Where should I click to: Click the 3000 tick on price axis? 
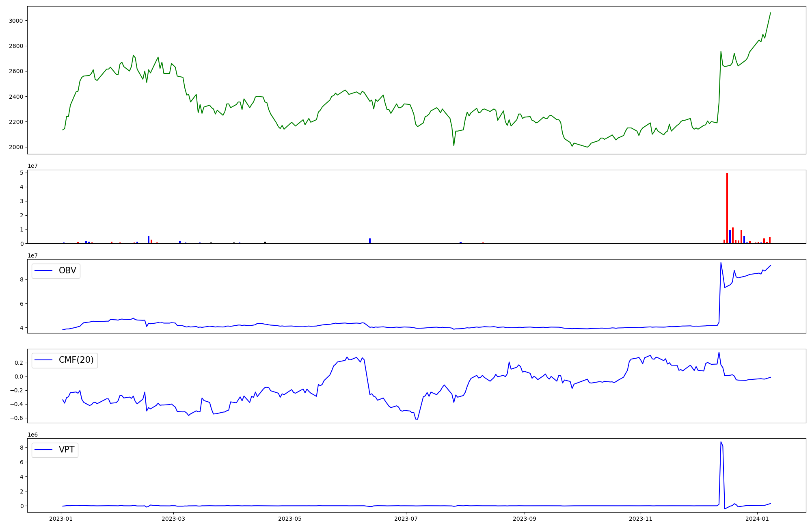[x=15, y=21]
